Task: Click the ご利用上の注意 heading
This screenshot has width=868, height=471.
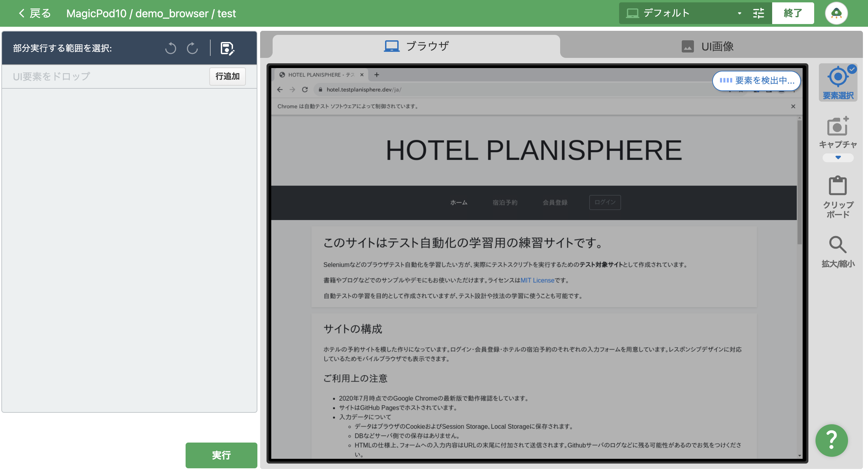Action: [x=355, y=378]
